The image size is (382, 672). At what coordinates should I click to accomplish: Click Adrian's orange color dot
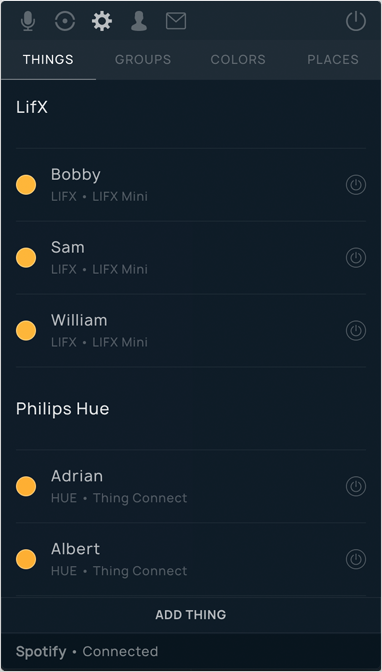click(26, 486)
